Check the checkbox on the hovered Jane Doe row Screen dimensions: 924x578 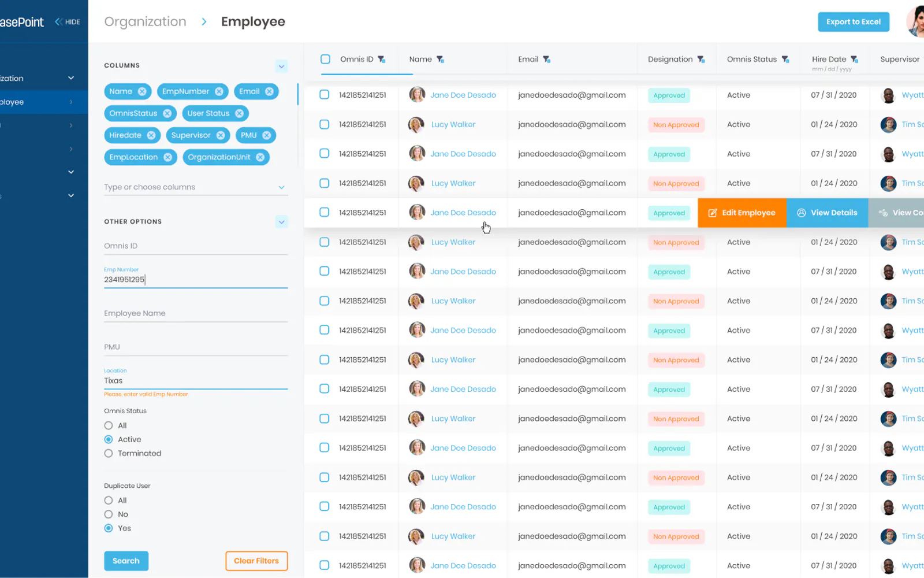click(325, 213)
